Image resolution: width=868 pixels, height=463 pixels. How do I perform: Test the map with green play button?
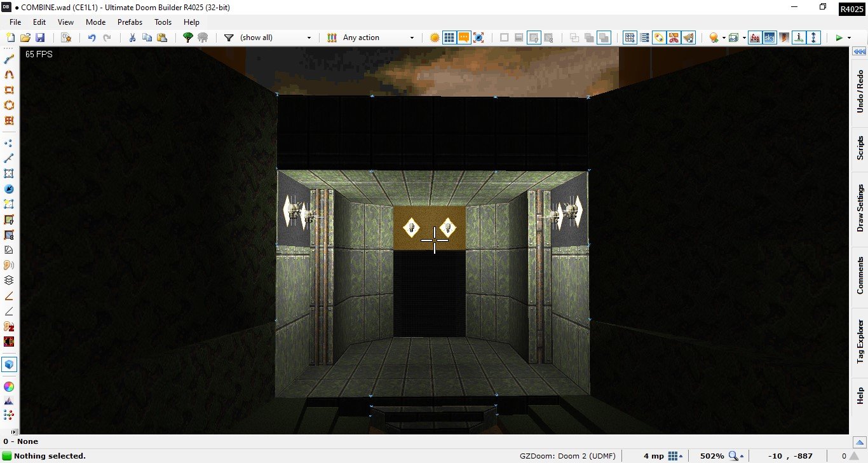(839, 38)
